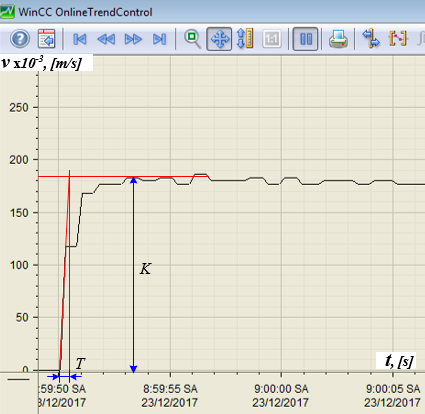Select the move axes area tool
This screenshot has width=425, height=414.
245,39
